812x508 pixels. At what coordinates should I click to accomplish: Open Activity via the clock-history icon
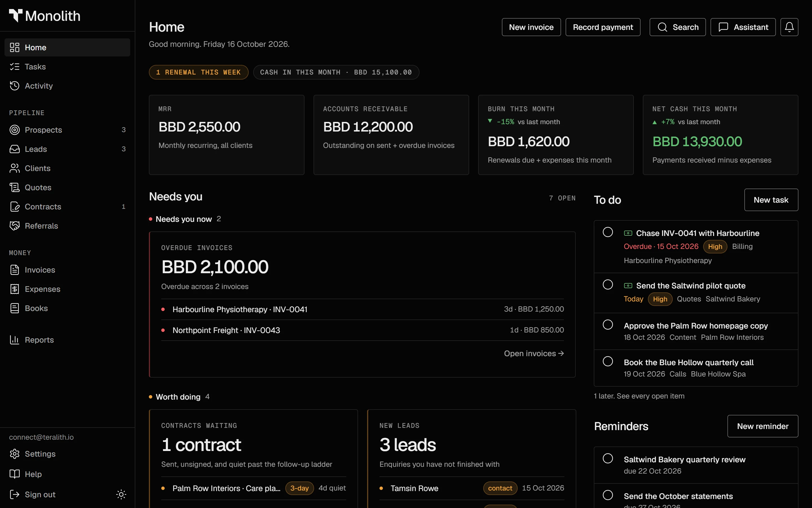pyautogui.click(x=14, y=86)
